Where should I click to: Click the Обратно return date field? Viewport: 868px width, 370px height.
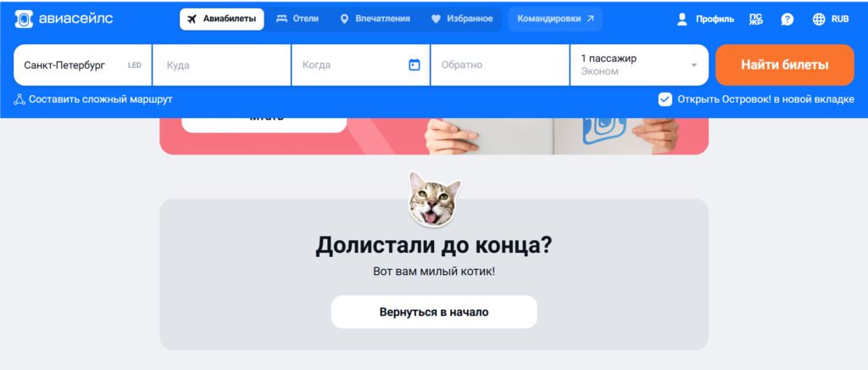[500, 64]
